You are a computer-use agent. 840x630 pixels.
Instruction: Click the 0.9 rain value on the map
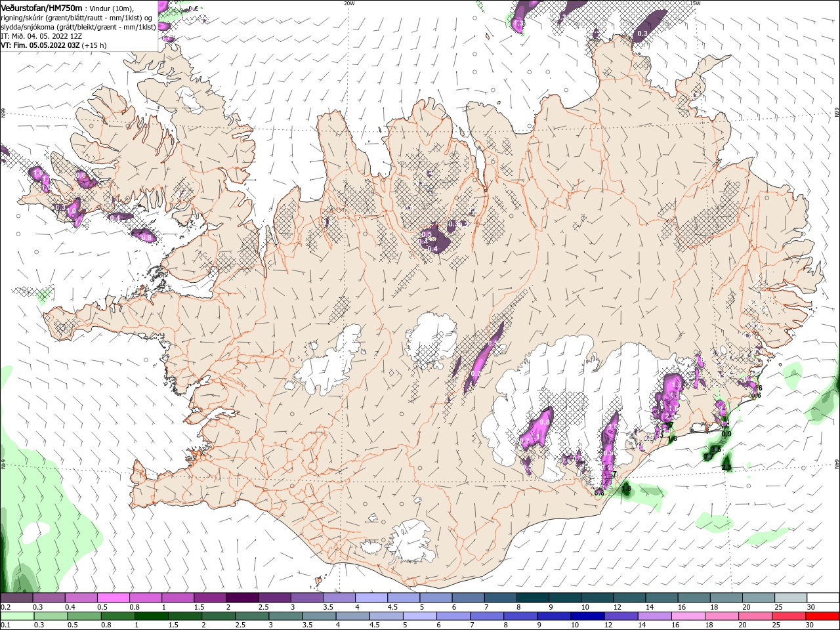tap(726, 434)
